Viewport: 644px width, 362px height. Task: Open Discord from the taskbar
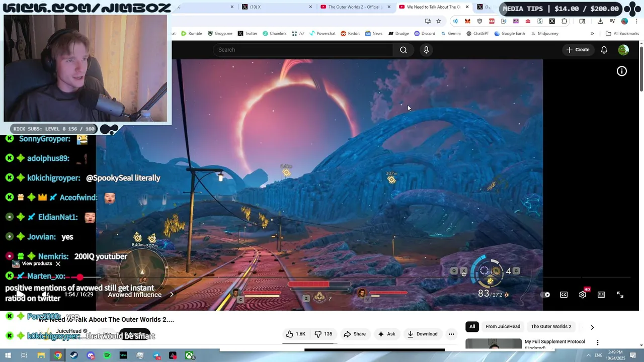91,355
